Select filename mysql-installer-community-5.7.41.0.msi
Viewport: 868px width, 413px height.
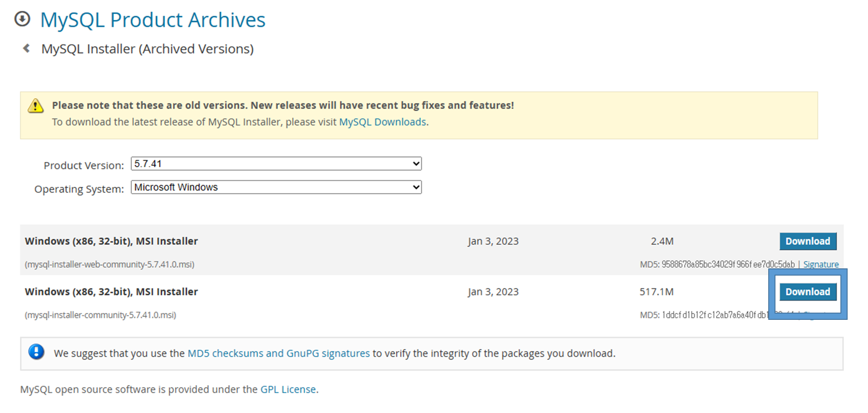click(101, 315)
